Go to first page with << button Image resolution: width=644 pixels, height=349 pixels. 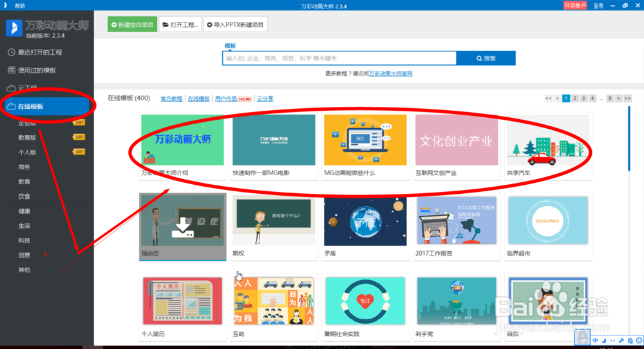click(548, 98)
